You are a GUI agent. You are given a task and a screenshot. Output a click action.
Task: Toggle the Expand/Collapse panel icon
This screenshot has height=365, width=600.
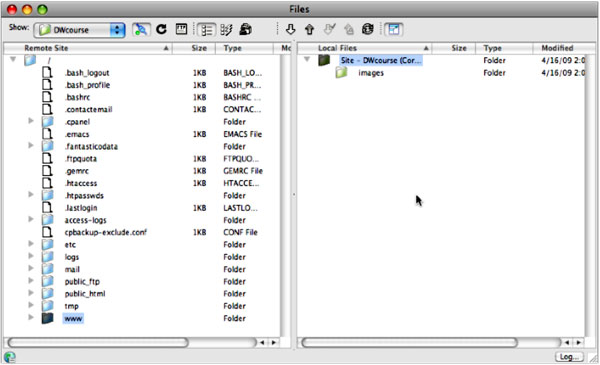click(394, 30)
